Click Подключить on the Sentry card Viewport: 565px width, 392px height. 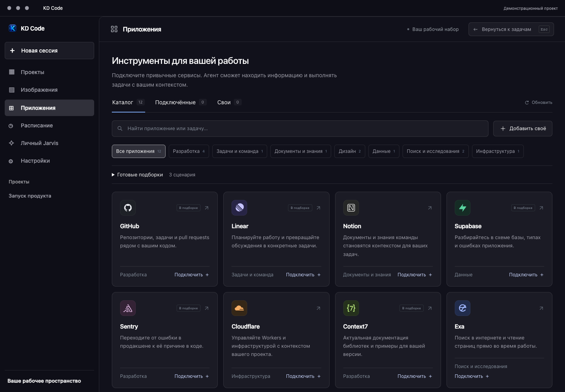[x=192, y=376]
